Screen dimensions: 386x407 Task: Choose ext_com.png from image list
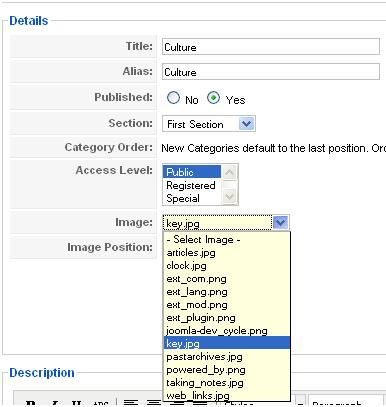pos(227,279)
